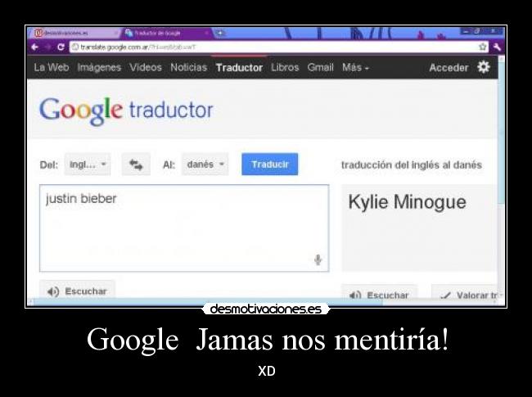Click the 'traductor' heading text
532x397 pixels.
[171, 111]
